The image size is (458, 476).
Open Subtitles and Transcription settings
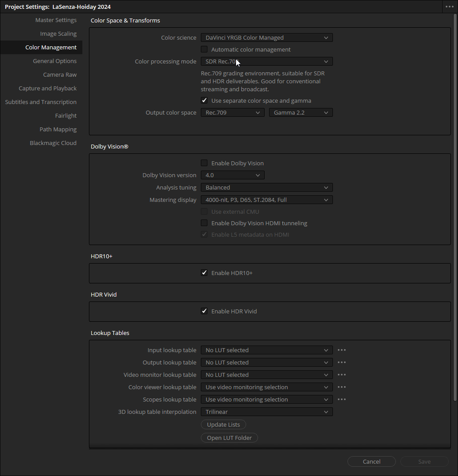(x=41, y=102)
